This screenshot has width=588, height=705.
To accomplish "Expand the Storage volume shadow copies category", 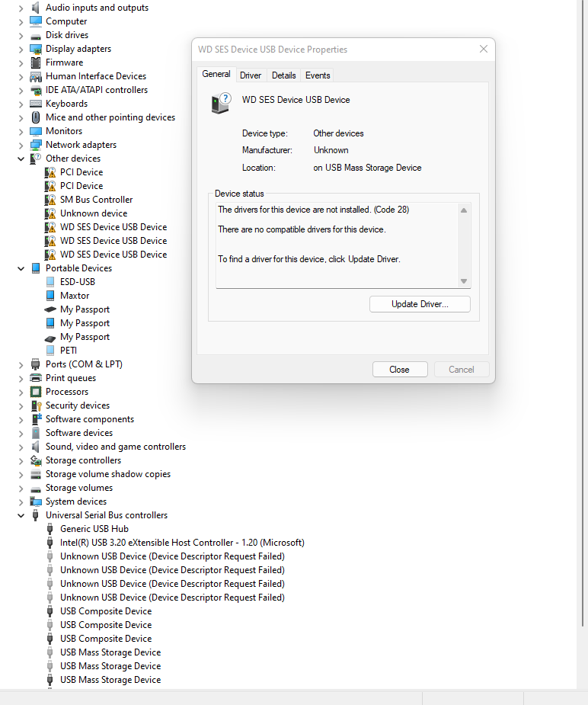I will pos(21,474).
